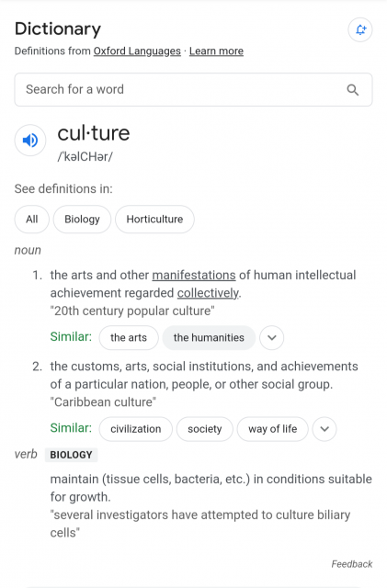Follow the underlined word manifestations

194,275
